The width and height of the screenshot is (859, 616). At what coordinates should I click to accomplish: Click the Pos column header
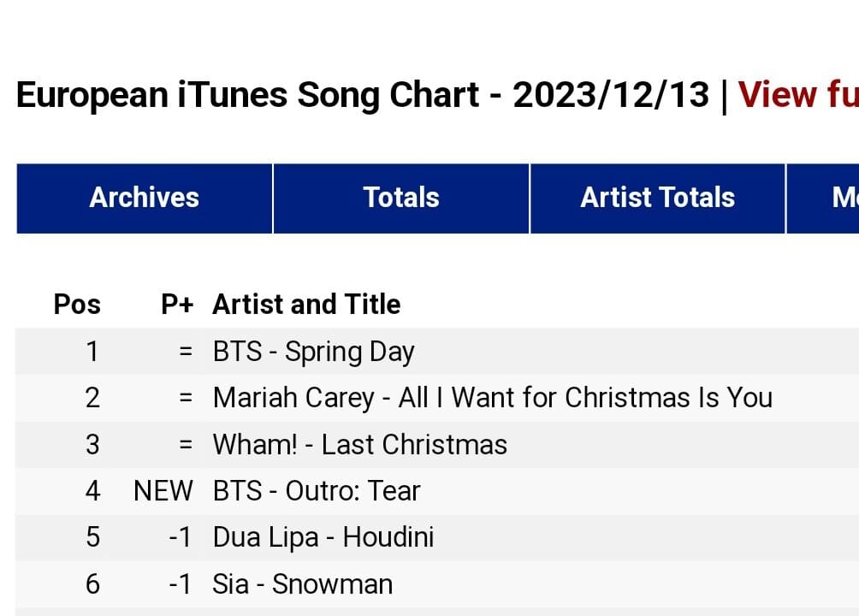pos(77,304)
